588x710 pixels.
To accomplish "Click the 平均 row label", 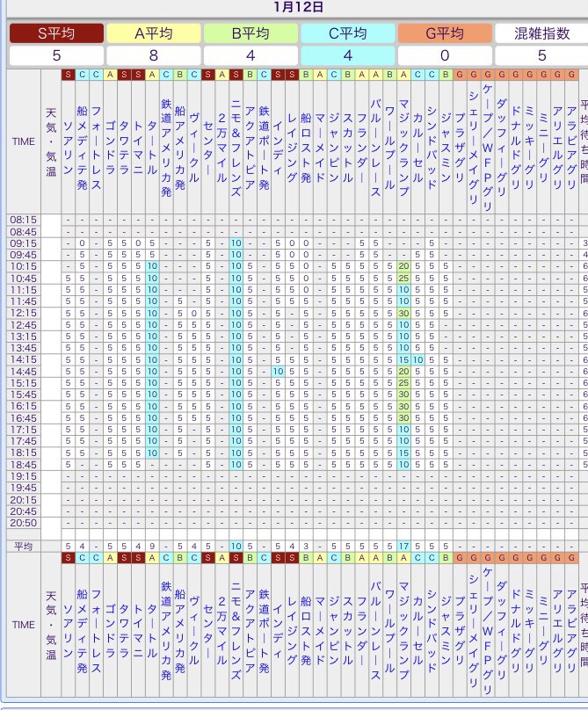I will 24,547.
